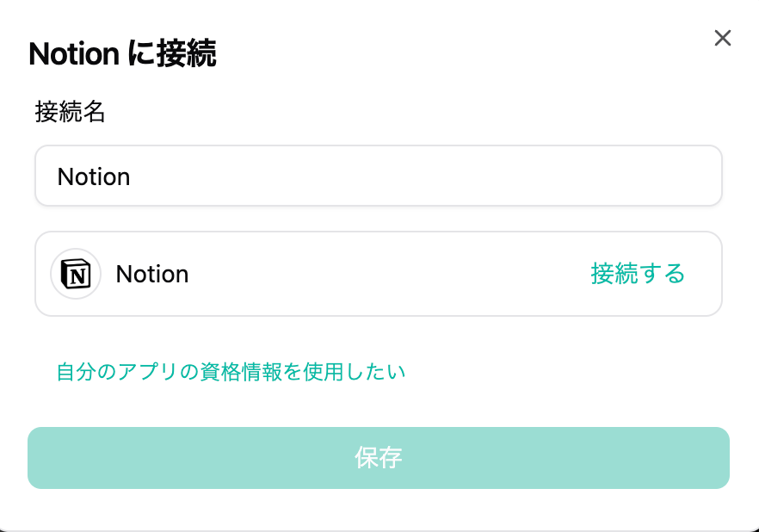
Task: Click the X icon at the dialog corner
Action: coord(723,38)
